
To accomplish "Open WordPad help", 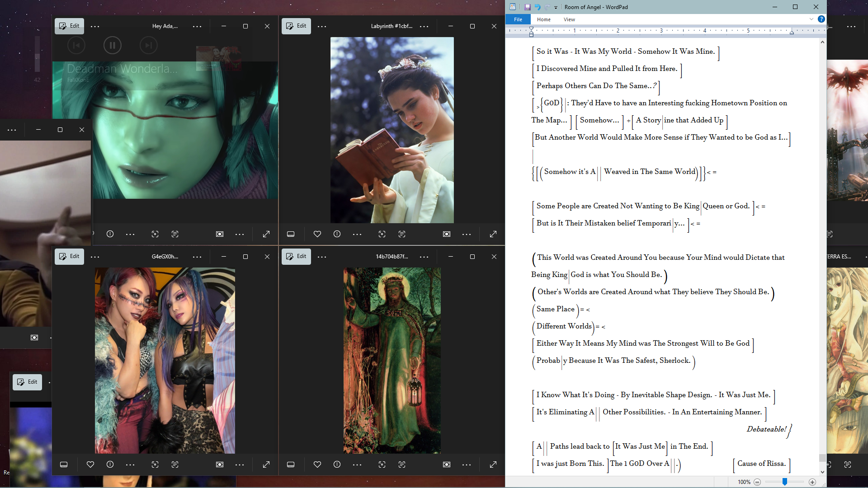I will (x=821, y=19).
